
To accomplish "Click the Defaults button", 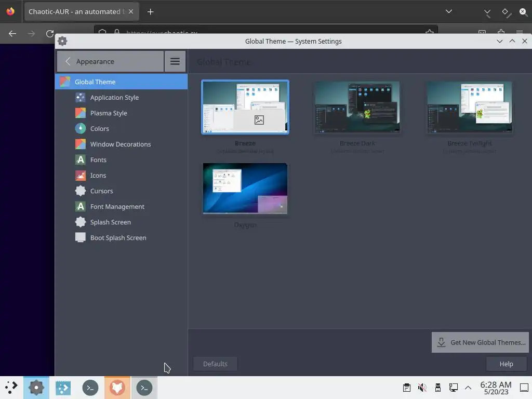I will (215, 364).
